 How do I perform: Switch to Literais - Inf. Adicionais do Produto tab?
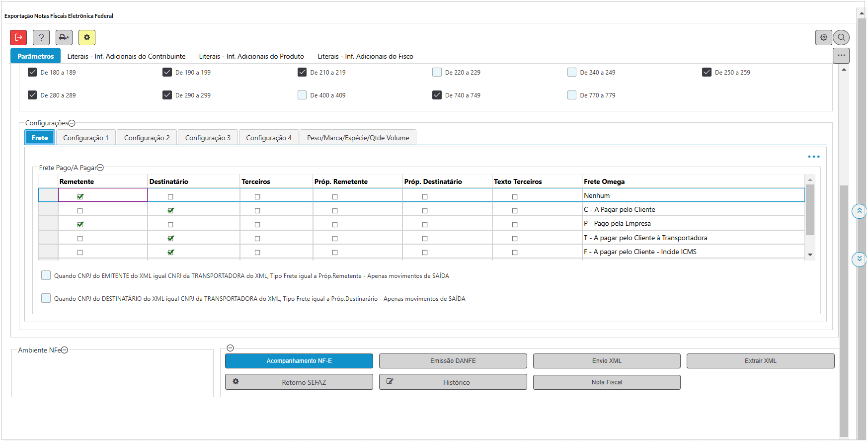point(251,56)
